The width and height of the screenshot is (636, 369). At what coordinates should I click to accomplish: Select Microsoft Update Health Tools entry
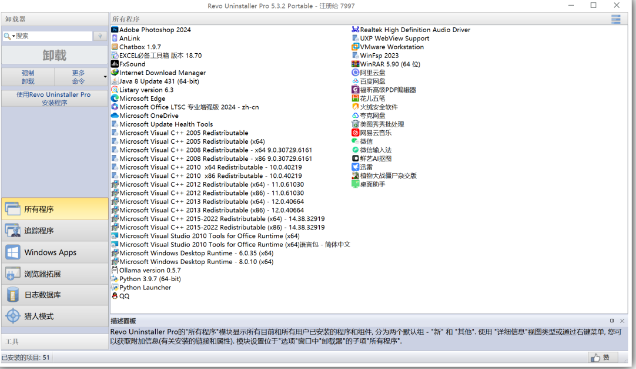pyautogui.click(x=162, y=124)
